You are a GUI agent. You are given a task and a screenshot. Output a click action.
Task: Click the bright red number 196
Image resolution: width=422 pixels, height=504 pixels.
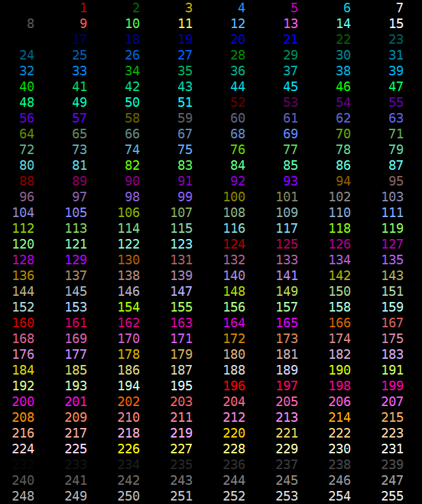point(234,386)
